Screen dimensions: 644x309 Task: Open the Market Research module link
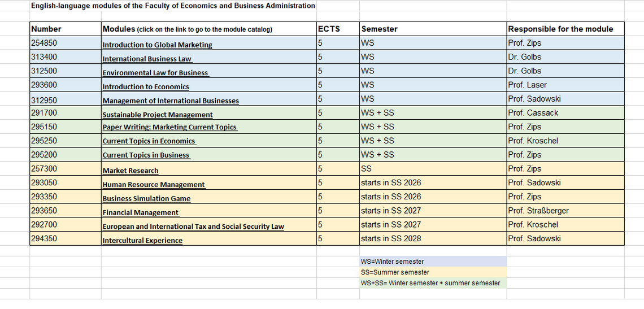130,171
